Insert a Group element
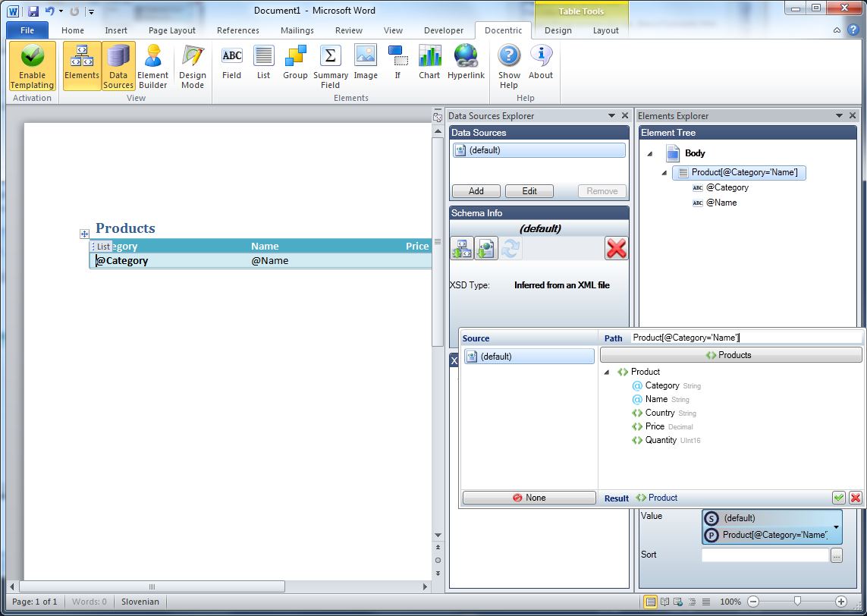 [x=295, y=62]
